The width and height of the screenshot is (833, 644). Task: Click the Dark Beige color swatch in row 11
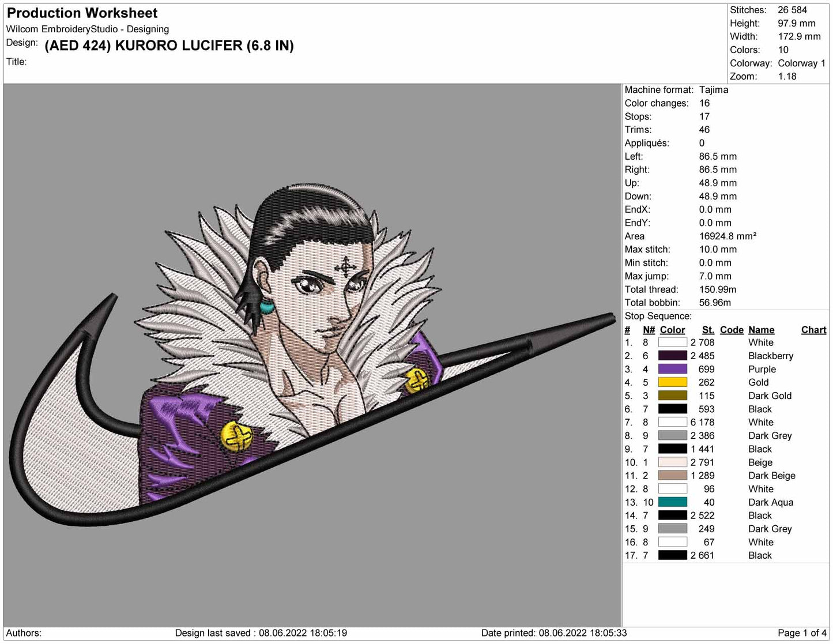[672, 476]
